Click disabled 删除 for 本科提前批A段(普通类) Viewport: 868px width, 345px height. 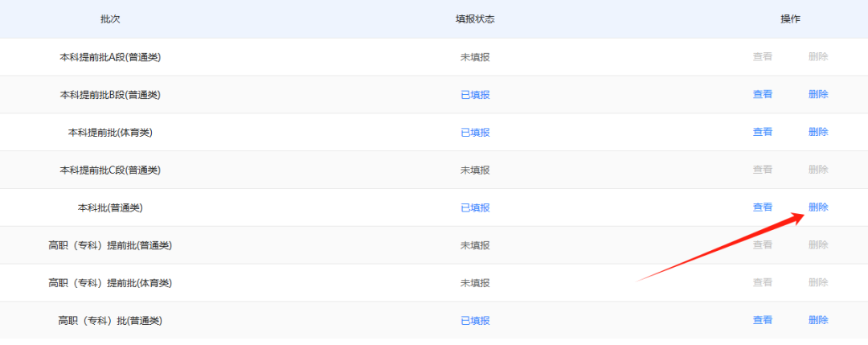[x=818, y=56]
